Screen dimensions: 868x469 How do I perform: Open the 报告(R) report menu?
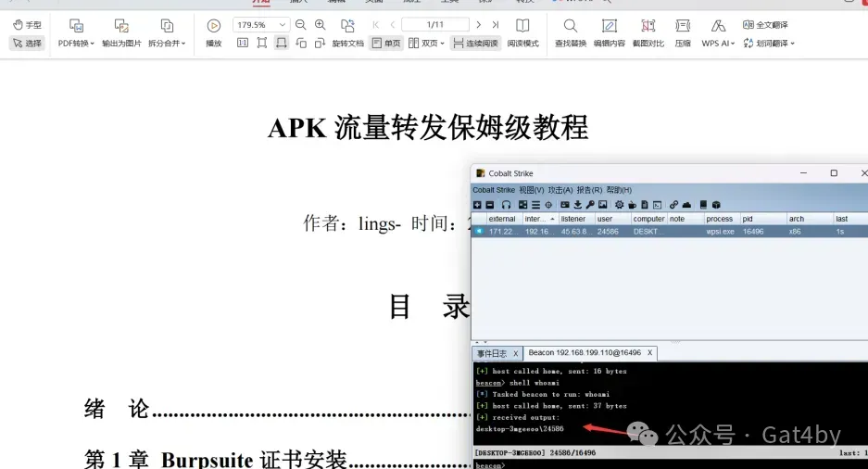pos(589,190)
